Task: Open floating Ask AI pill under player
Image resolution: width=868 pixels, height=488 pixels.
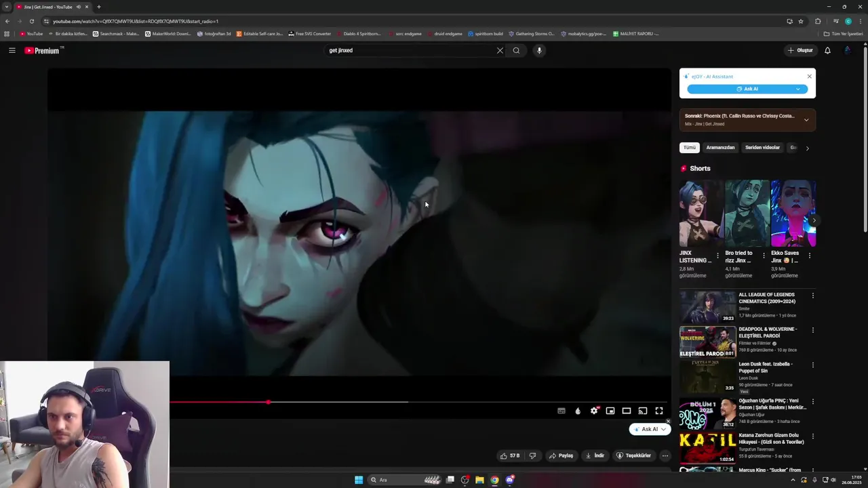Action: (x=649, y=429)
